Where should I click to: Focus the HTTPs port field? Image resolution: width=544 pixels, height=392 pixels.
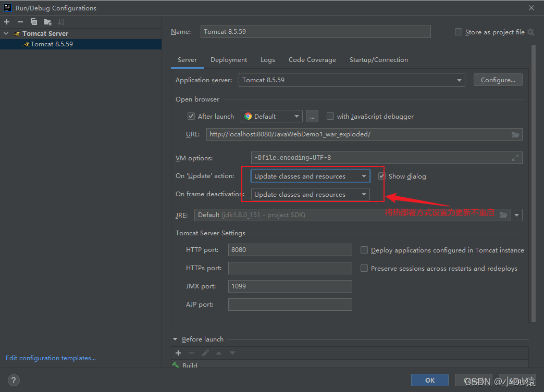tap(290, 268)
